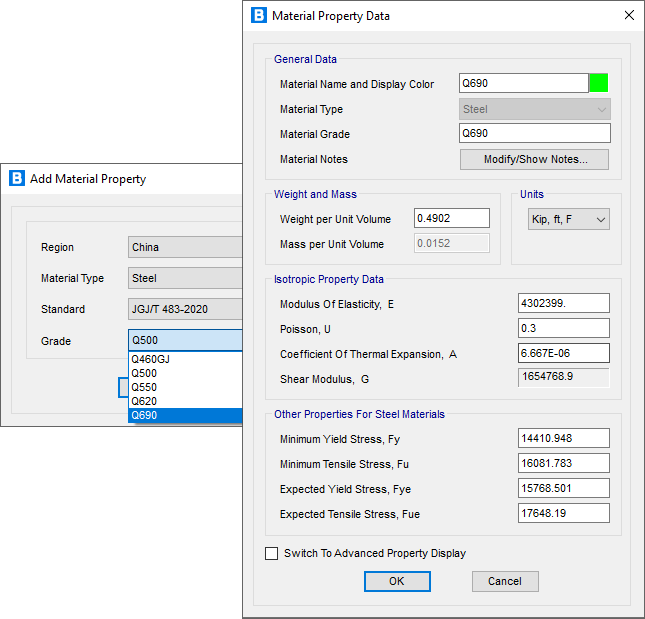This screenshot has height=619, width=645.
Task: Open the Units dropdown showing Kip, ft, F
Action: [569, 219]
